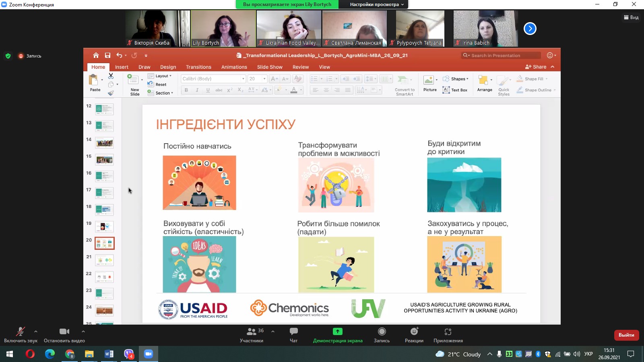Viewport: 644px width, 362px height.
Task: Cut selection with the scissors icon
Action: (x=111, y=76)
